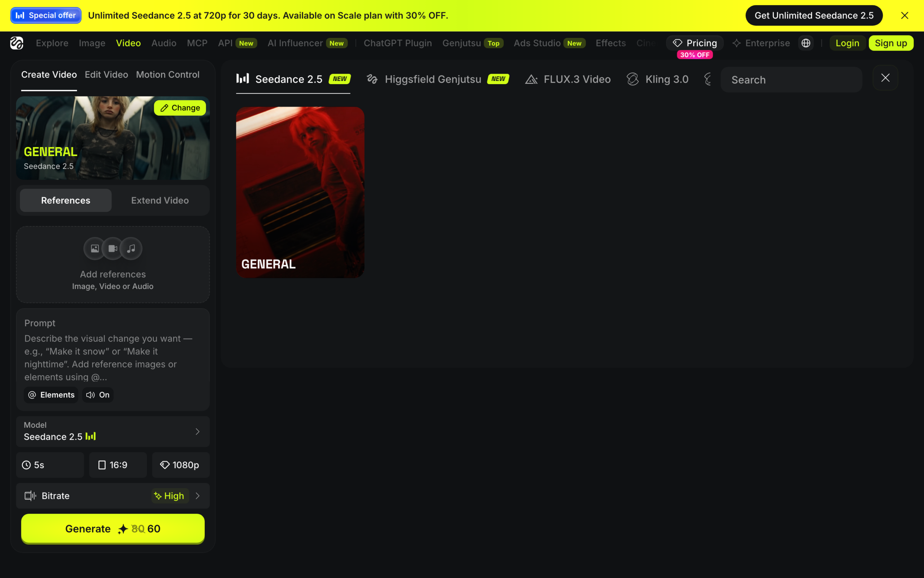Click the Login button

(847, 43)
